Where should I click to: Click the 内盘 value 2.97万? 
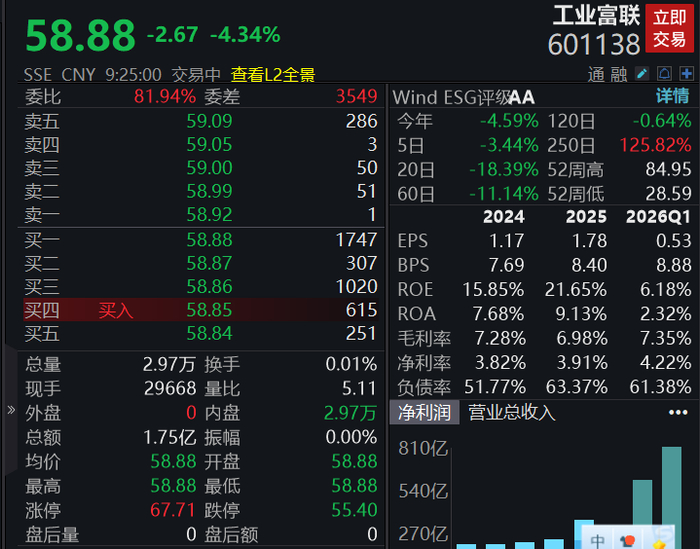click(x=350, y=413)
